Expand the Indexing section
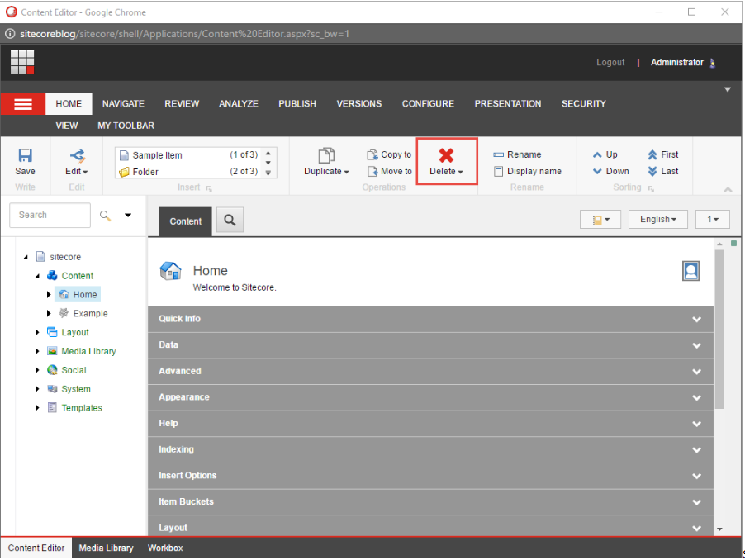Viewport: 745px width, 560px height. 430,450
